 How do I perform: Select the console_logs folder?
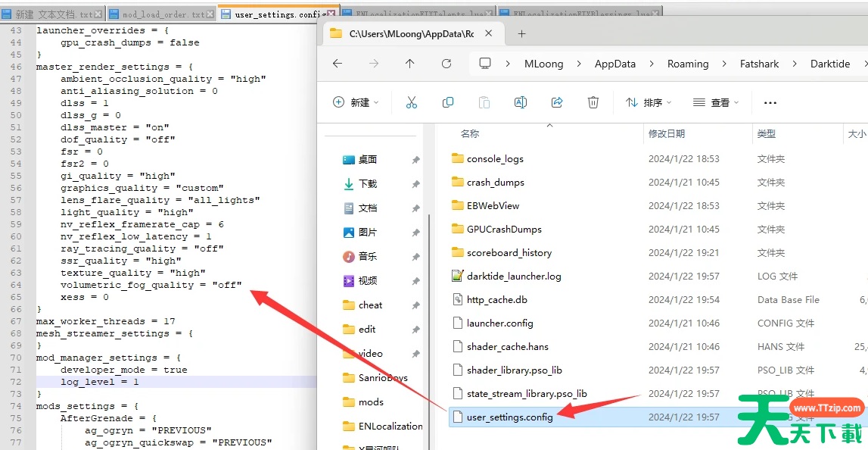[495, 158]
